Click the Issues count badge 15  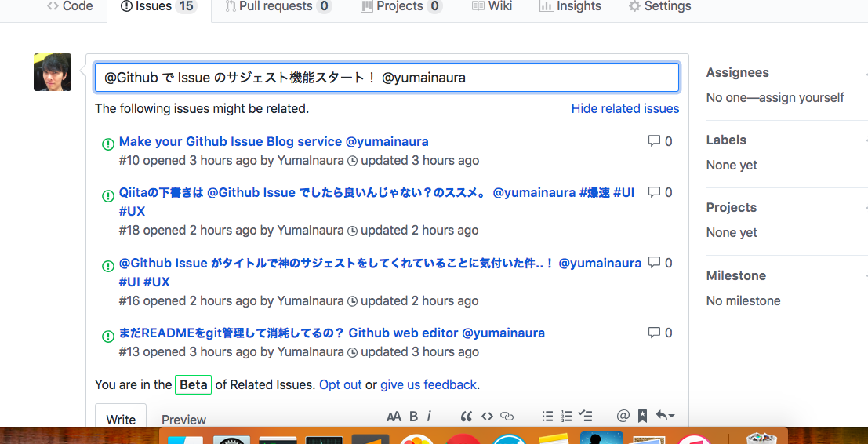click(187, 6)
